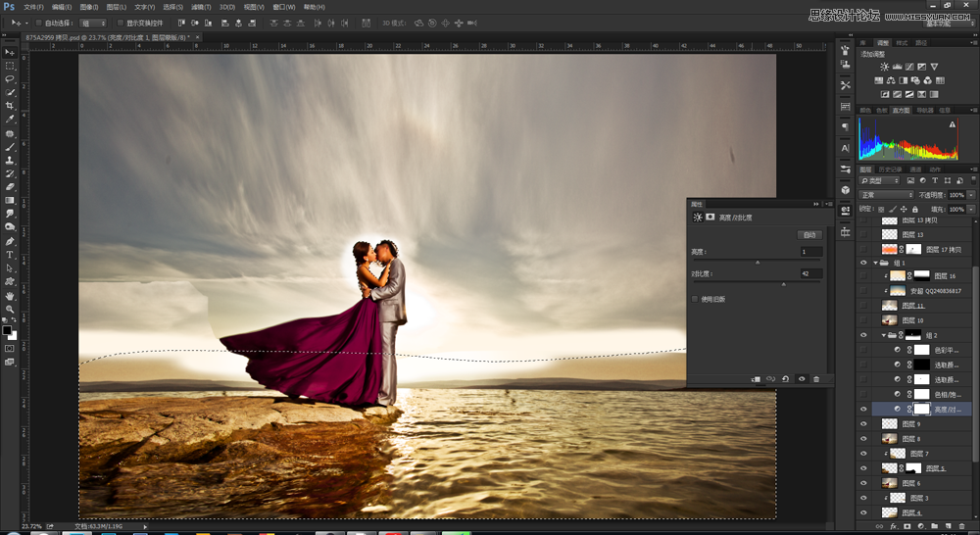Select the Lasso tool

[x=10, y=79]
